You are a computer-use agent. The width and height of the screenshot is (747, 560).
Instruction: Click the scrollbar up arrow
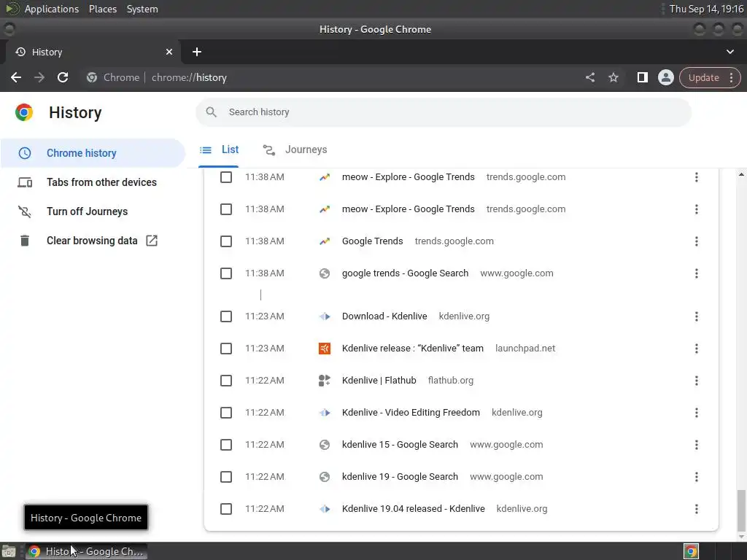[741, 175]
